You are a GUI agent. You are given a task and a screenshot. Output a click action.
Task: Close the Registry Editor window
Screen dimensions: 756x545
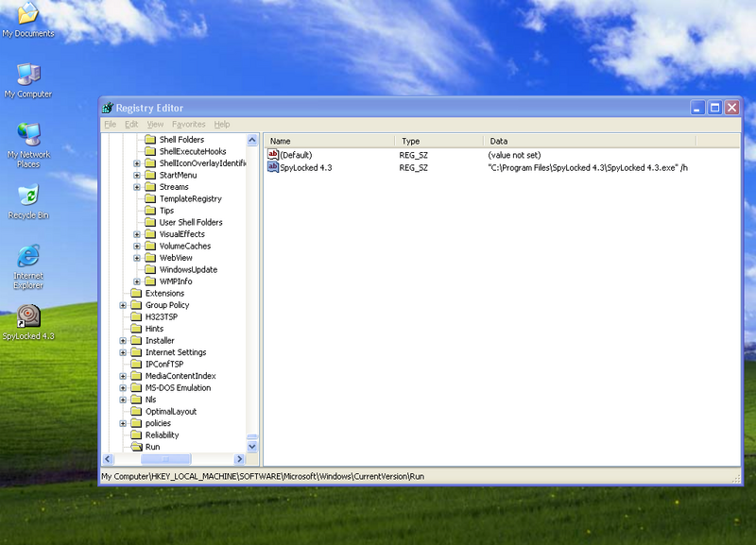[731, 108]
